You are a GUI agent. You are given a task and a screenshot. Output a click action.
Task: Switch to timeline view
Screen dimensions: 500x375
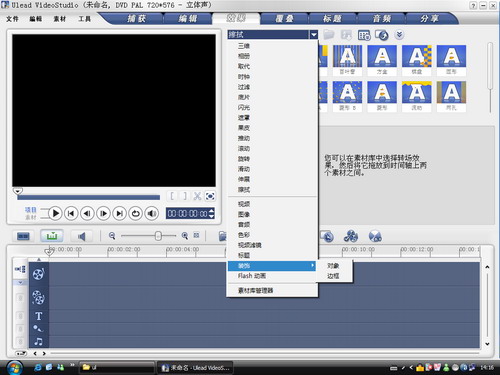52,236
